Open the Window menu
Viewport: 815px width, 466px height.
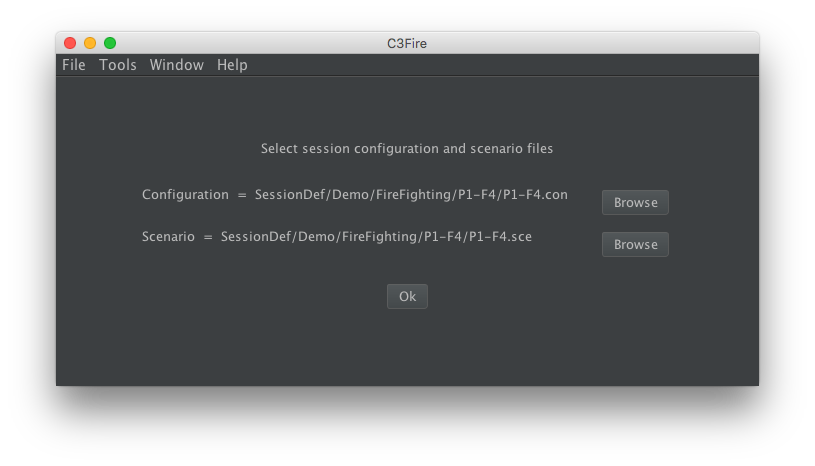177,65
